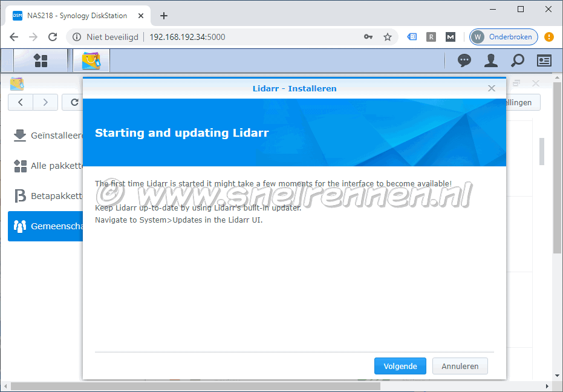Open the DSM main menu icon
The image size is (563, 392).
tap(41, 60)
